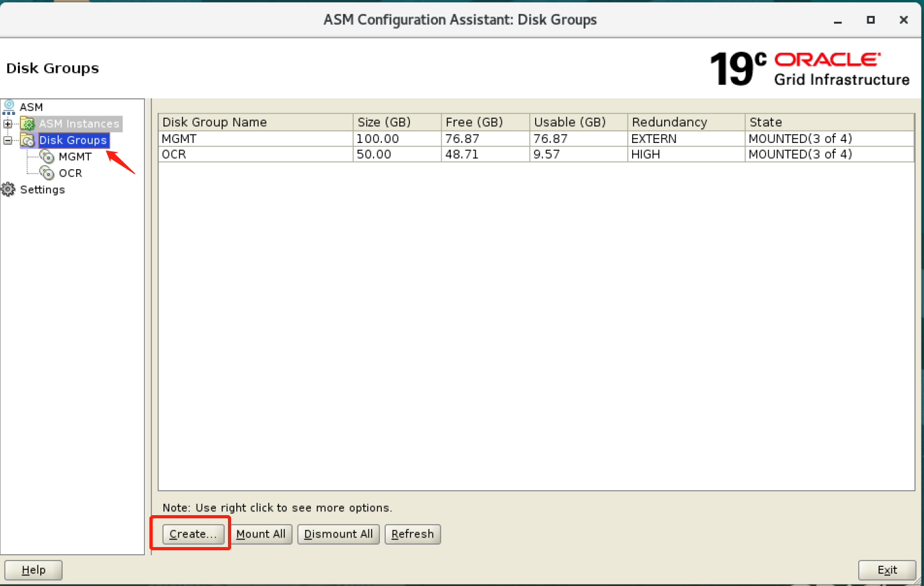Viewport: 924px width, 586px height.
Task: Maximize the ASM Configuration Assistant window
Action: [870, 20]
